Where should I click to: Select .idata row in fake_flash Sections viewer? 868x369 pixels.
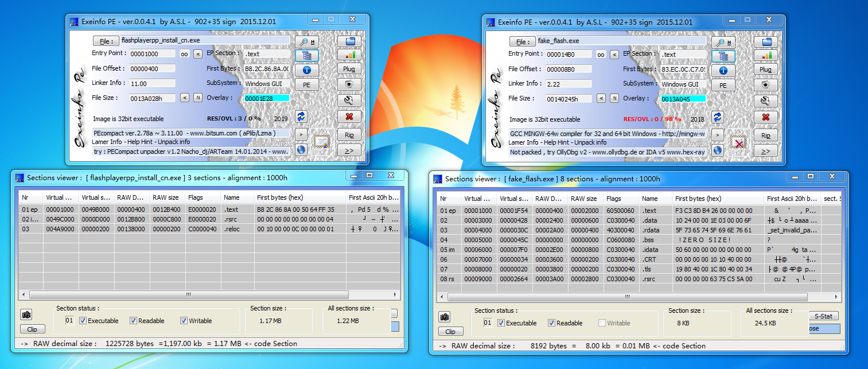[x=638, y=250]
